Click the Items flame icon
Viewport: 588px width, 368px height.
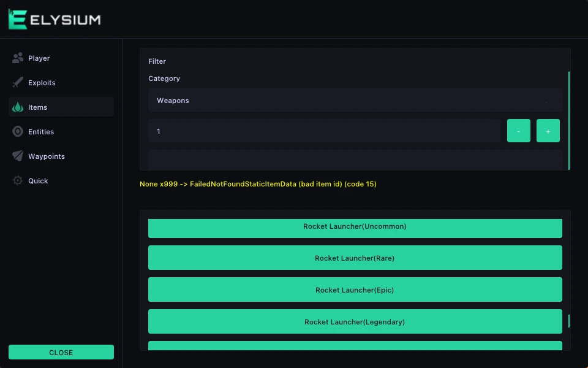click(x=18, y=107)
